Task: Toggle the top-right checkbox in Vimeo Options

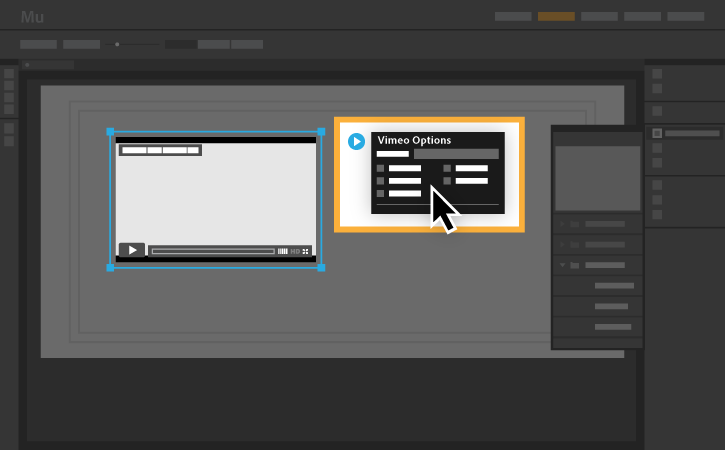Action: pos(447,168)
